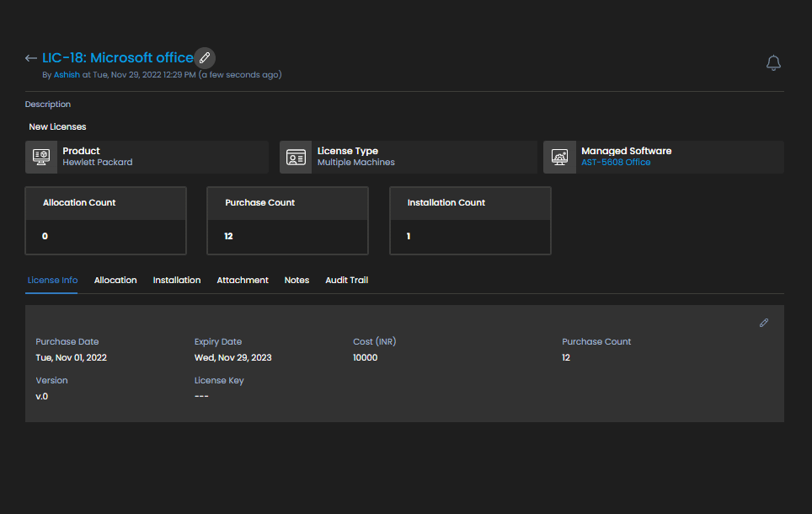Screen dimensions: 812x514
Task: Edit License Info details with pencil icon
Action: [x=764, y=323]
